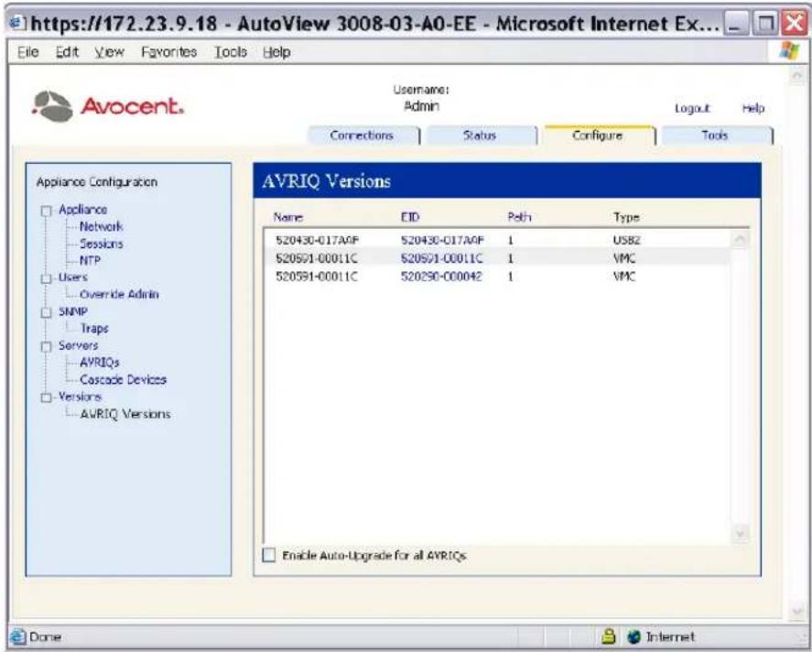The image size is (812, 652).
Task: Select AVRIQ Versions in the tree
Action: (125, 414)
